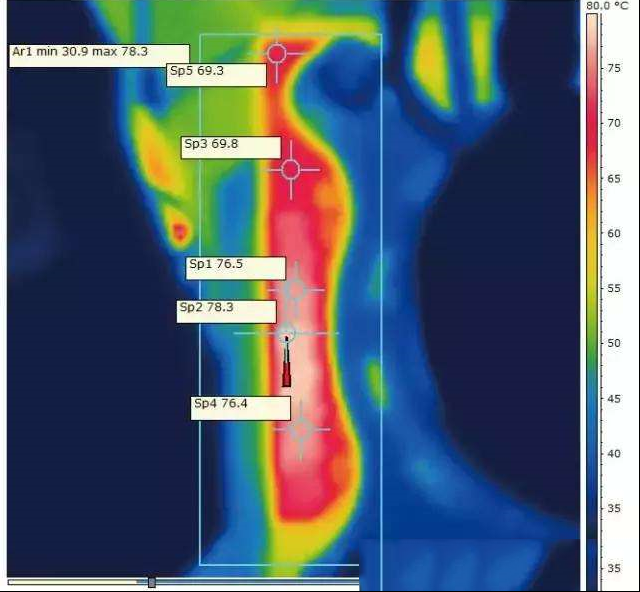640x592 pixels.
Task: Click the Sp3 spot crosshair marker
Action: (291, 169)
